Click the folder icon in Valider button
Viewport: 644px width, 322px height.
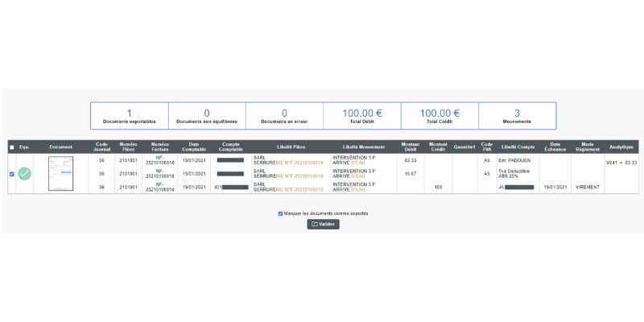(x=315, y=225)
